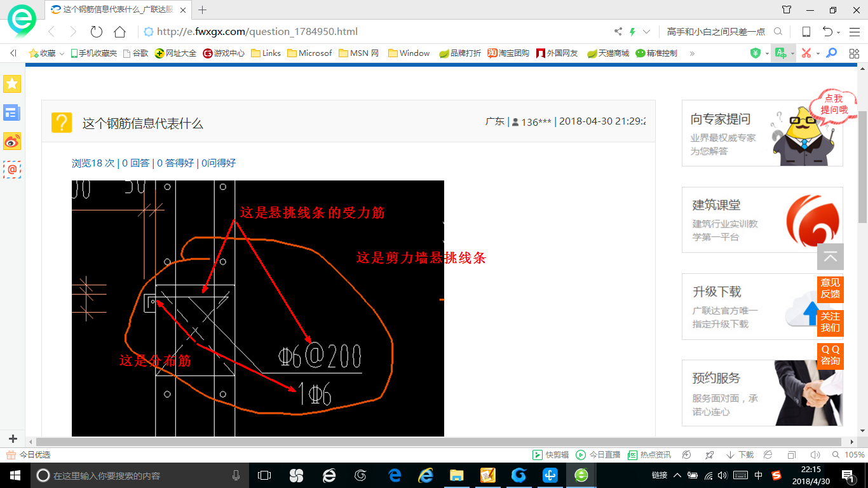The width and height of the screenshot is (868, 488).
Task: Add sidebar app with plus icon
Action: (x=13, y=438)
